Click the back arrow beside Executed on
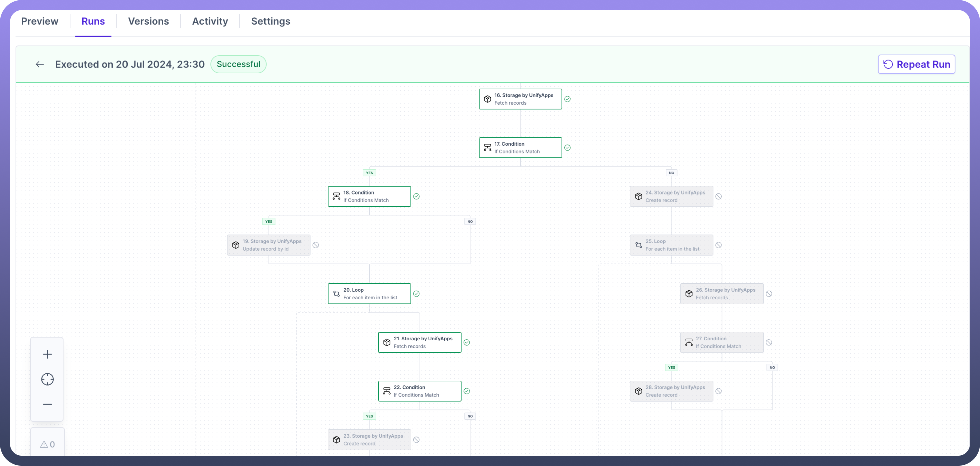The image size is (980, 466). [39, 64]
